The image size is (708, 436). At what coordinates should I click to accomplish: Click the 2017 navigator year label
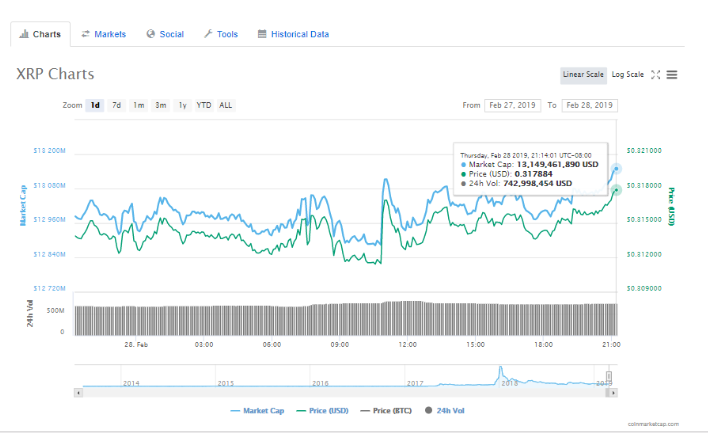415,384
